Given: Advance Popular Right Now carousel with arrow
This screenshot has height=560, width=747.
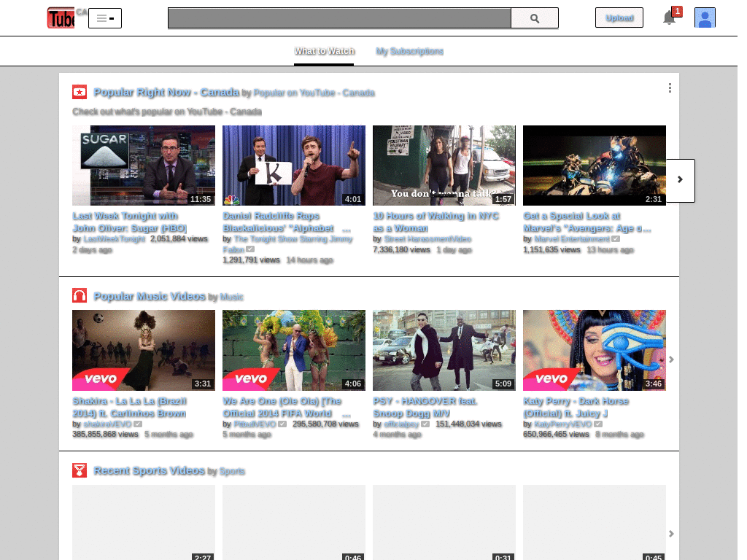Looking at the screenshot, I should (681, 180).
